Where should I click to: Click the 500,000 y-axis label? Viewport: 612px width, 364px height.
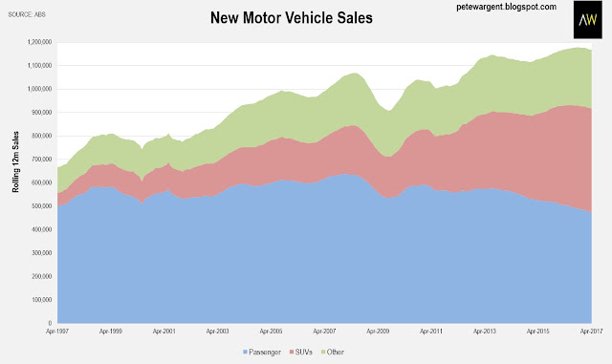41,206
